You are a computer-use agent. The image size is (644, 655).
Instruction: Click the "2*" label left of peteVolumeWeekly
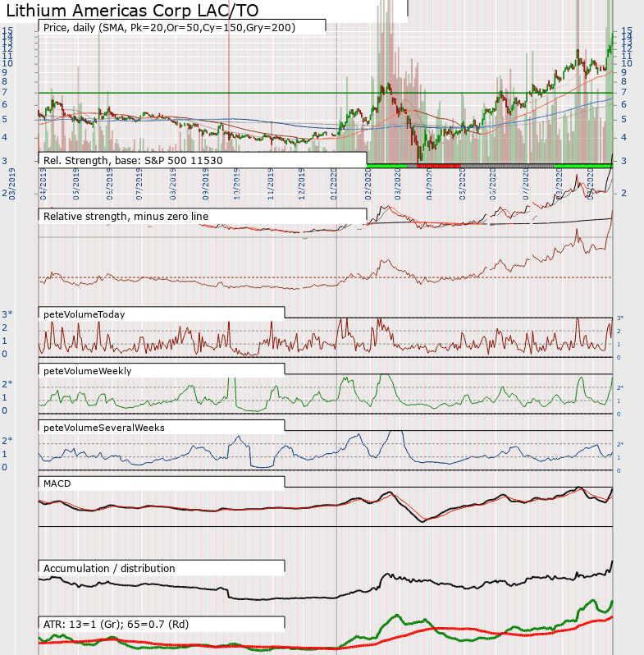pyautogui.click(x=7, y=384)
